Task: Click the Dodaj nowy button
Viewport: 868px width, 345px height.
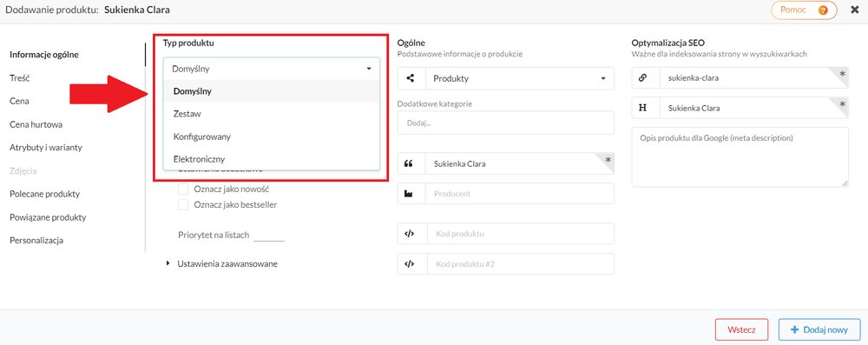Action: [819, 328]
